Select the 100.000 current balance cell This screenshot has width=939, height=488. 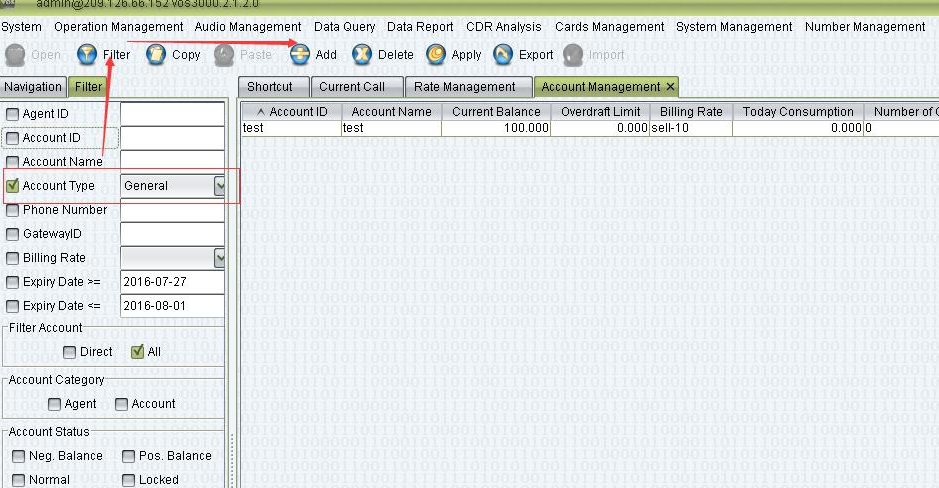click(496, 128)
